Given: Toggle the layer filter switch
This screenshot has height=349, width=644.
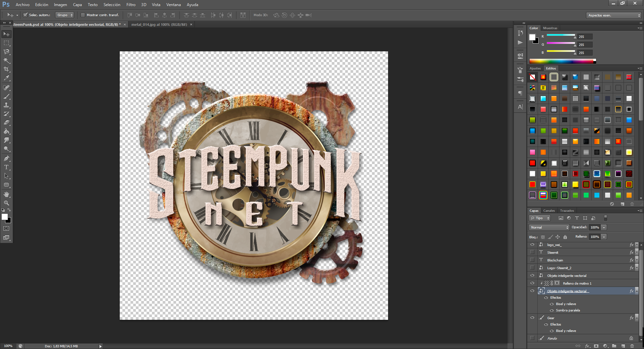Looking at the screenshot, I should pyautogui.click(x=605, y=218).
